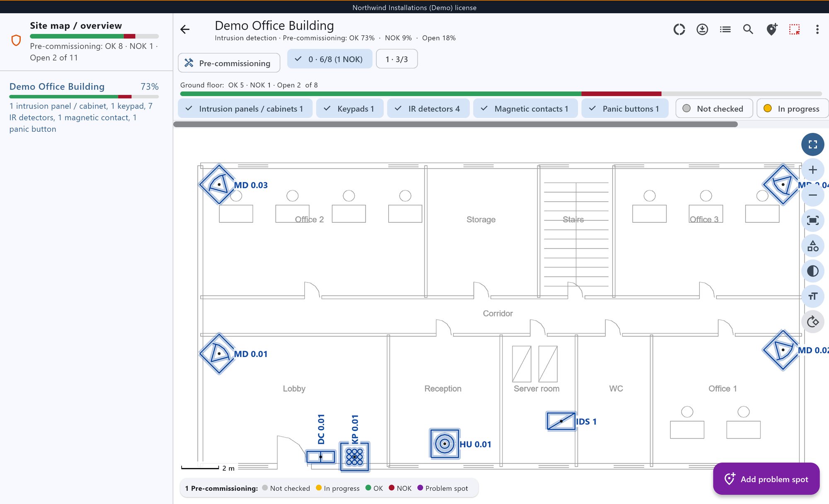Select the HU 0.01 device symbol
This screenshot has height=504, width=829.
pos(444,444)
